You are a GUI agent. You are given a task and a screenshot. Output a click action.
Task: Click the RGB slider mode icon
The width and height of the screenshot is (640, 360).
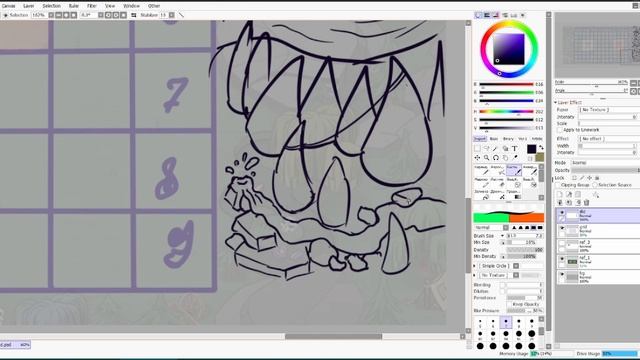[x=487, y=15]
